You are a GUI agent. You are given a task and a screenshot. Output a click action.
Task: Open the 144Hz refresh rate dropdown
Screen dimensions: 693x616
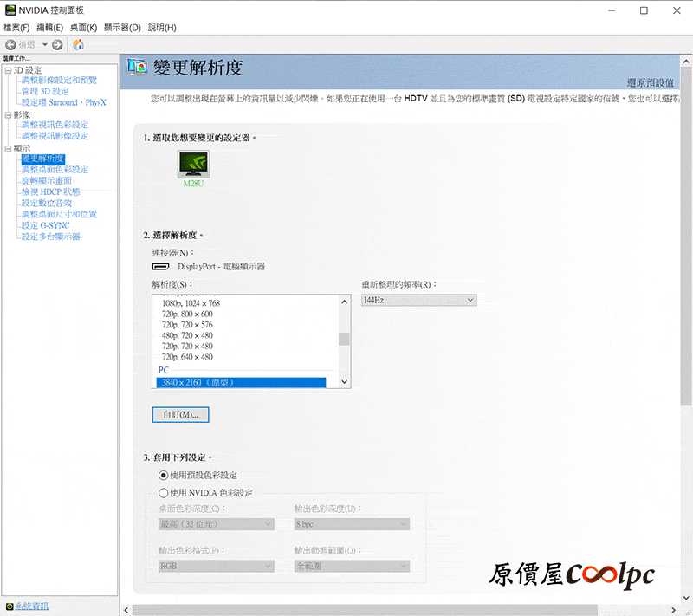click(419, 300)
